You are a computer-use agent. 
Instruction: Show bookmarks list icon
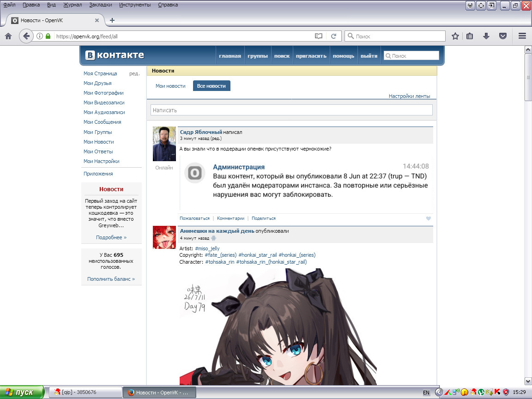point(470,36)
